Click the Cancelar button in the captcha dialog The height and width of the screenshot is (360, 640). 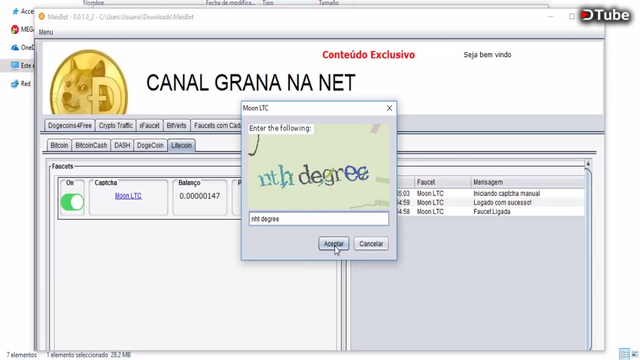pos(371,244)
